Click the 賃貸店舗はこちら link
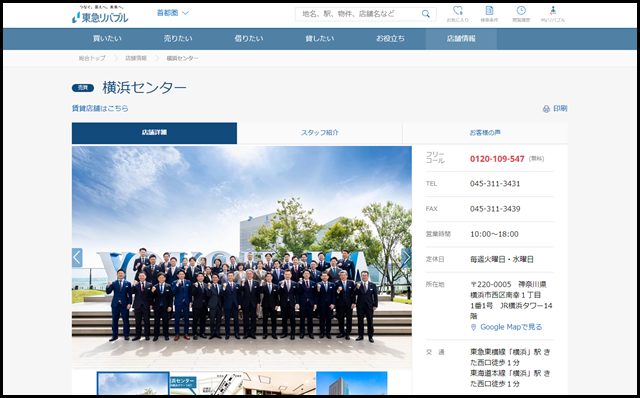Image resolution: width=640 pixels, height=398 pixels. [x=100, y=108]
